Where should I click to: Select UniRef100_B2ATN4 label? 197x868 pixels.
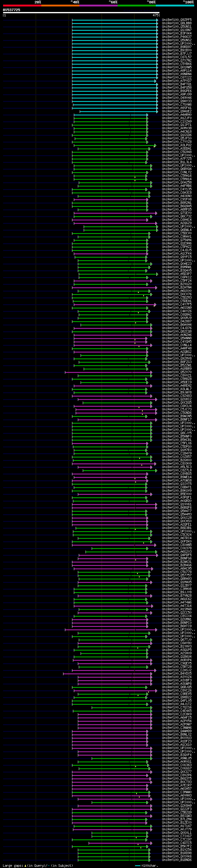pyautogui.click(x=177, y=287)
